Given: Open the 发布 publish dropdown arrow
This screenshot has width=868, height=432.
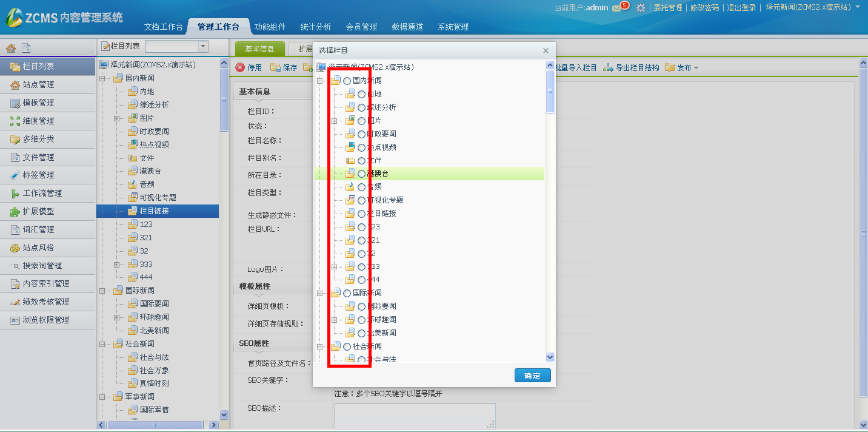Looking at the screenshot, I should 696,68.
